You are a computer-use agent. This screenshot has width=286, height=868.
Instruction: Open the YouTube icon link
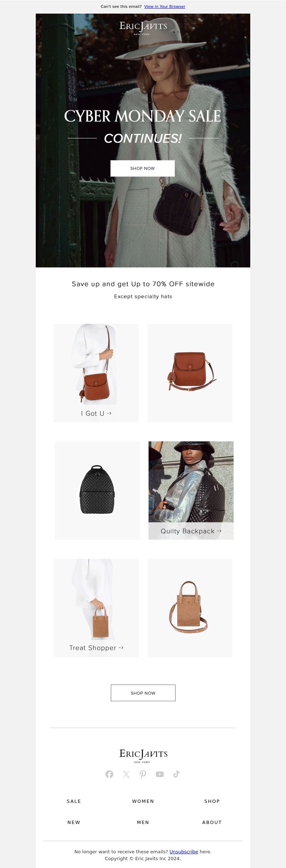(x=160, y=774)
